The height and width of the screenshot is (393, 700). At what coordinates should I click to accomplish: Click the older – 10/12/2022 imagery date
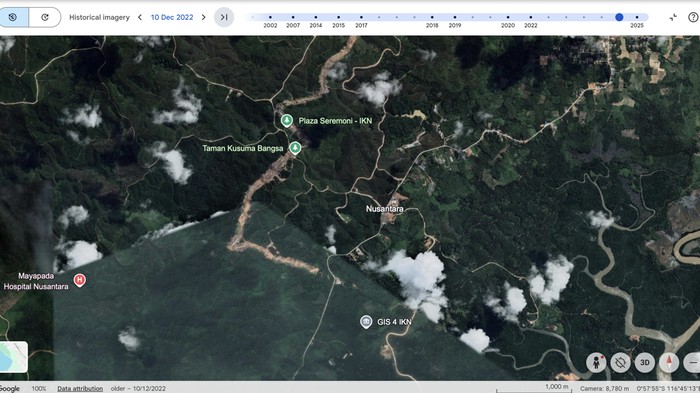138,389
